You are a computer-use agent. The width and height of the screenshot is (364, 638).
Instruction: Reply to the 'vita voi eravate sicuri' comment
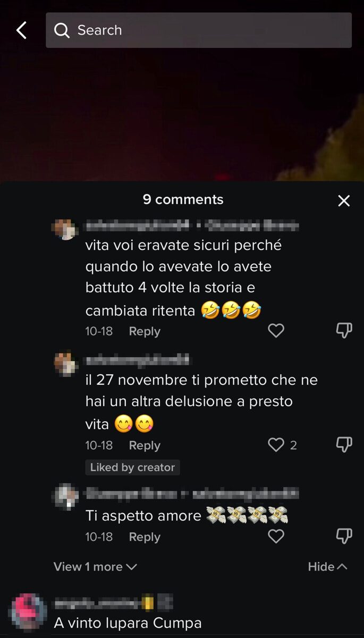(145, 331)
